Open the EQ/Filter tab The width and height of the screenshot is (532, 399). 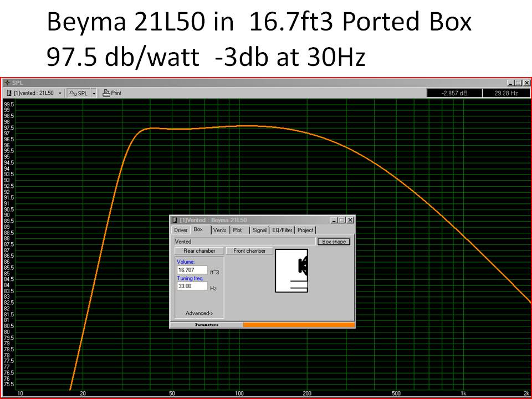click(282, 230)
